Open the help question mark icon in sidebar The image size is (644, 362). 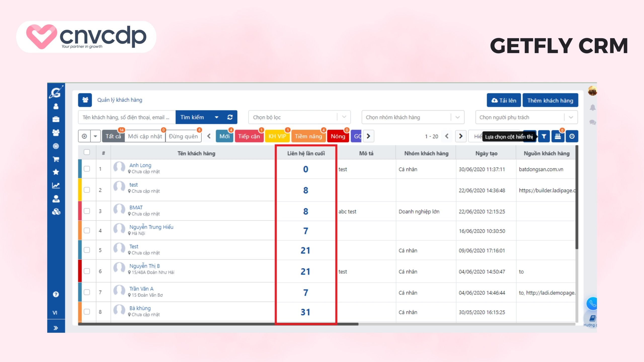56,294
